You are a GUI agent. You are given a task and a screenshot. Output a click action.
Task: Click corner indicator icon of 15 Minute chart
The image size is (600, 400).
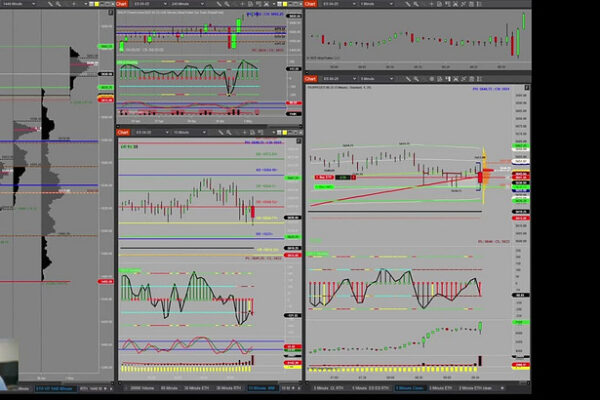point(299,141)
